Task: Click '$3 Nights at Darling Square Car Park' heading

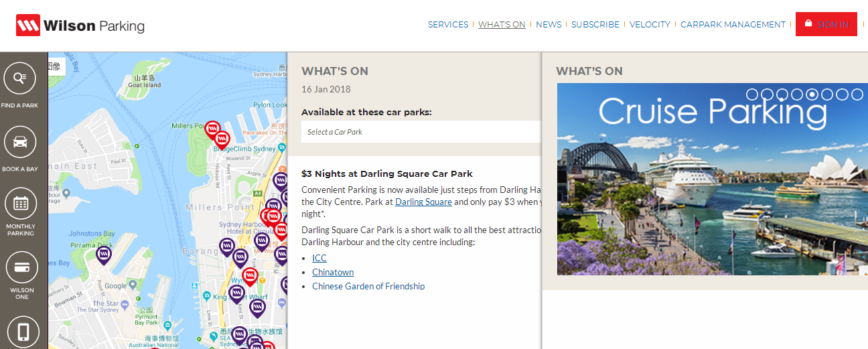Action: point(387,173)
